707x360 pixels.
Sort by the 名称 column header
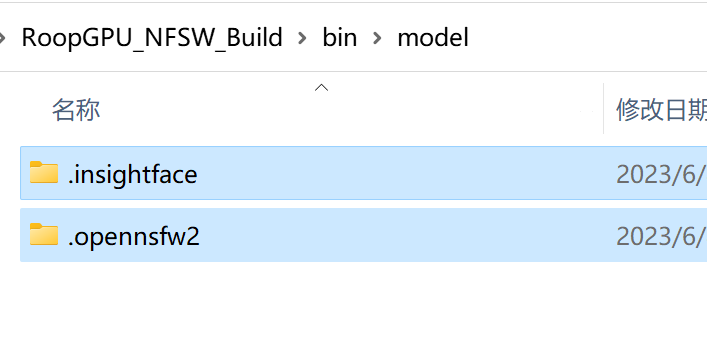(x=76, y=110)
